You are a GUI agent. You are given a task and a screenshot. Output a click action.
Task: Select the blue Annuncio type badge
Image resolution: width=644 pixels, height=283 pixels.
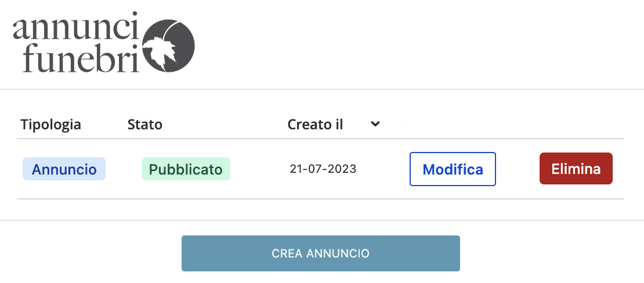point(64,169)
